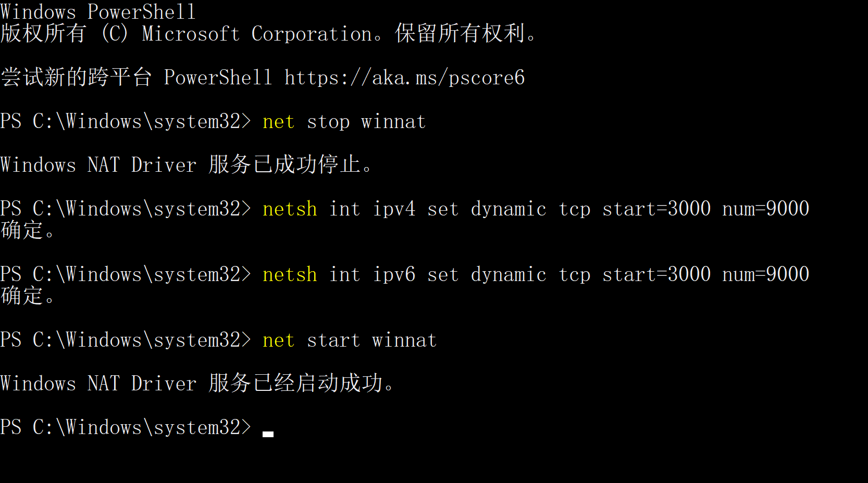Click the 'net start winnat' command
The image size is (868, 483).
(x=349, y=340)
